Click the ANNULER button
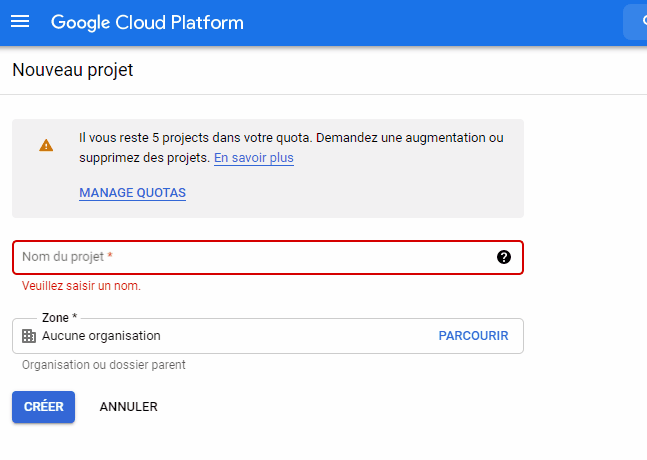 (x=128, y=407)
